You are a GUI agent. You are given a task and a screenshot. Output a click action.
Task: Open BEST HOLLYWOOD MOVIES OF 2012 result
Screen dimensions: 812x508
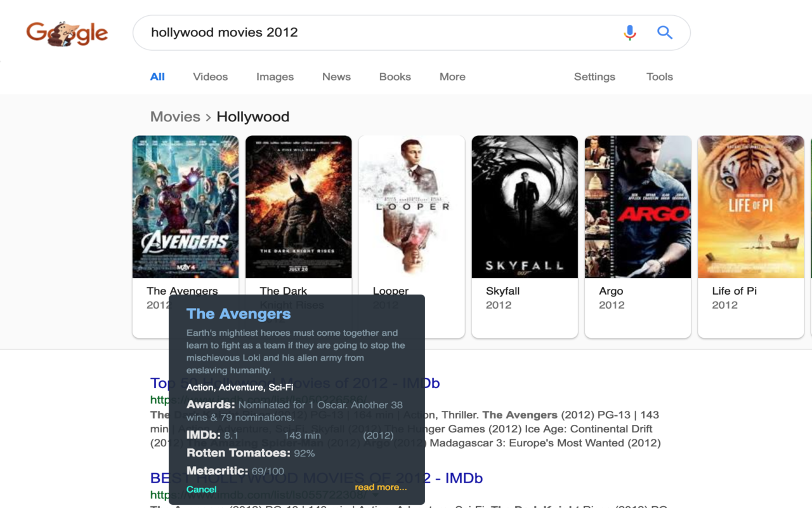(317, 478)
